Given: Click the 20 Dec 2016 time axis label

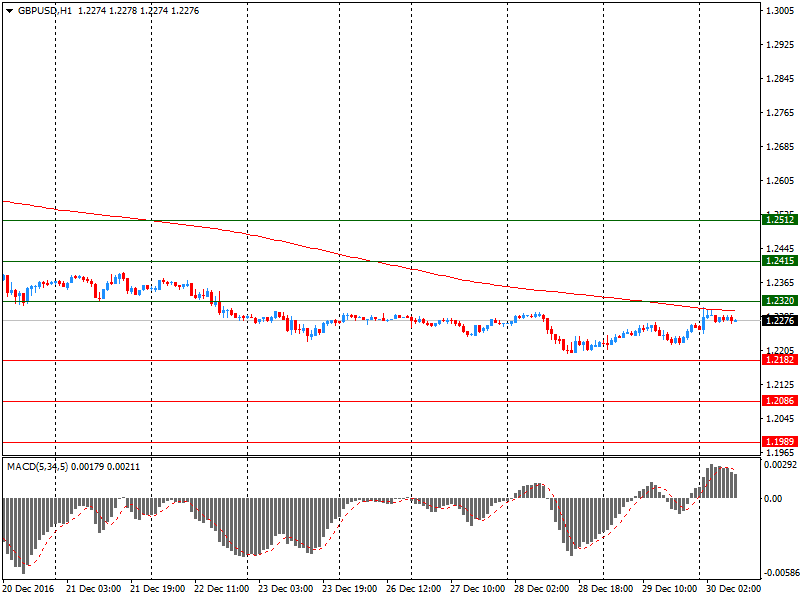Looking at the screenshot, I should click(x=28, y=589).
